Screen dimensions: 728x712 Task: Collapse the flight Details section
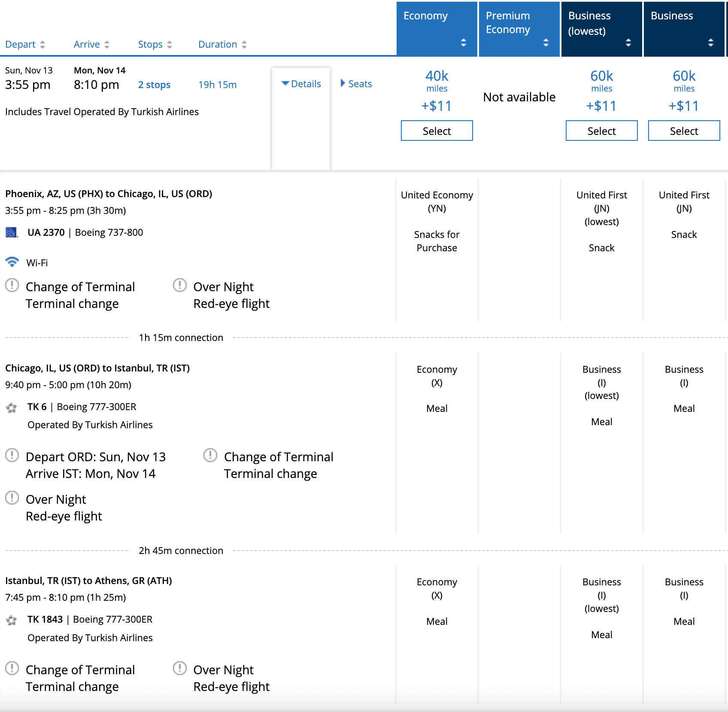[301, 84]
